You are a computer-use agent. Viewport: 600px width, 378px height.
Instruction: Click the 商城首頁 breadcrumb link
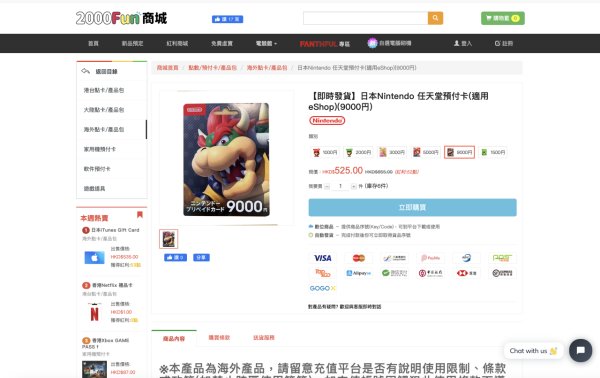click(x=168, y=68)
